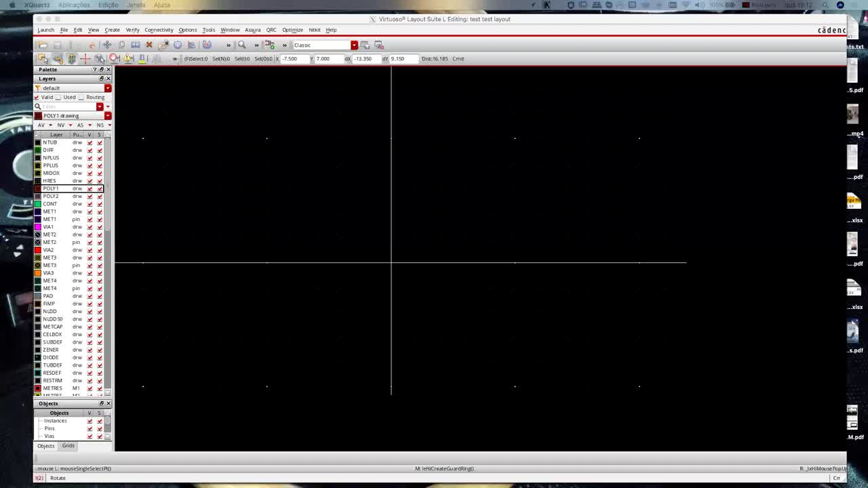The width and height of the screenshot is (868, 488).
Task: Select the Copy tool icon
Action: pyautogui.click(x=121, y=45)
